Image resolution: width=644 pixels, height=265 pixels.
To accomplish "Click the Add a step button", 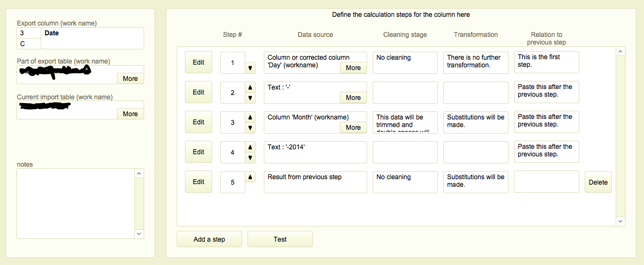I will (209, 239).
